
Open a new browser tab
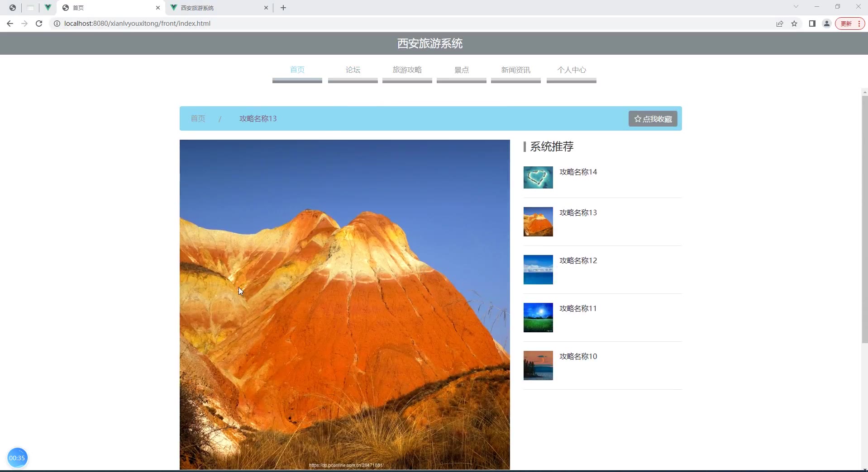[x=283, y=8]
